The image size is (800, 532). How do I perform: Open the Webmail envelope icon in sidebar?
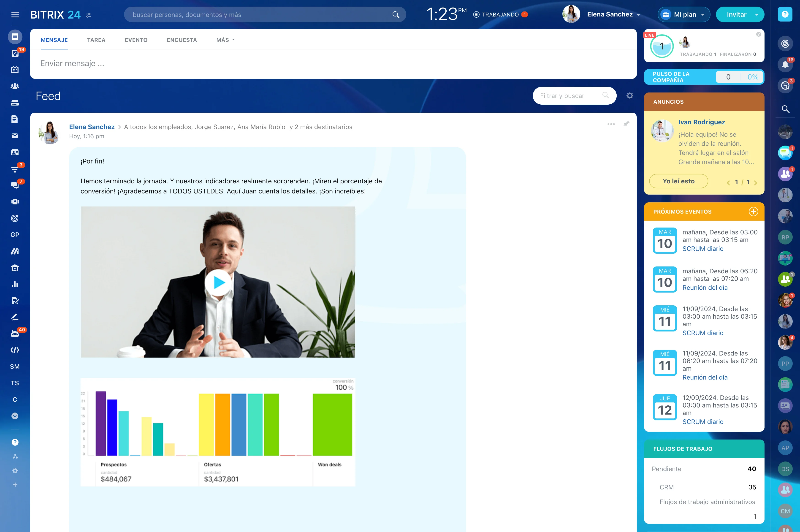(x=15, y=136)
